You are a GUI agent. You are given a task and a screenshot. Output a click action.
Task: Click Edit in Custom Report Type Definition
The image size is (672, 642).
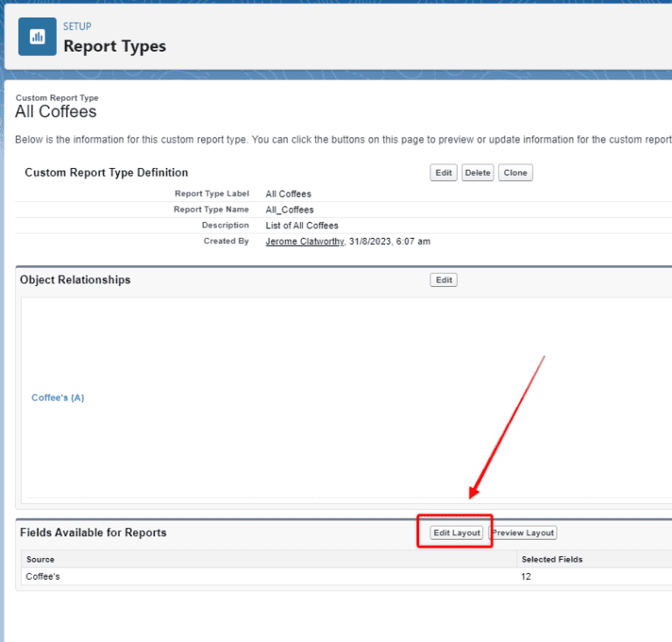click(x=444, y=172)
